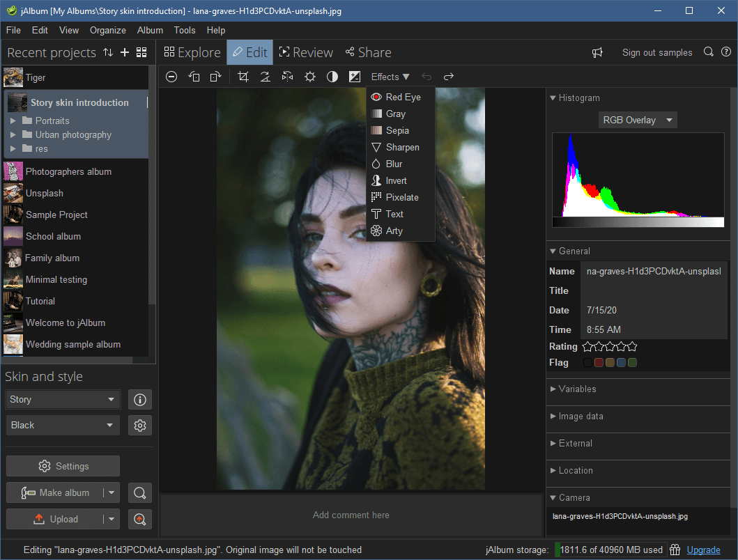The image size is (738, 560).
Task: Open the RGB Overlay dropdown
Action: pyautogui.click(x=637, y=120)
